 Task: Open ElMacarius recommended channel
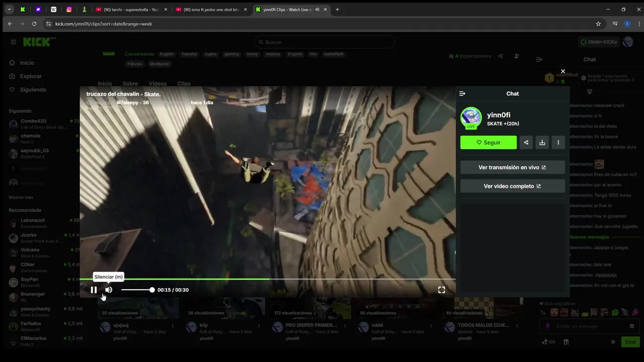pyautogui.click(x=43, y=341)
